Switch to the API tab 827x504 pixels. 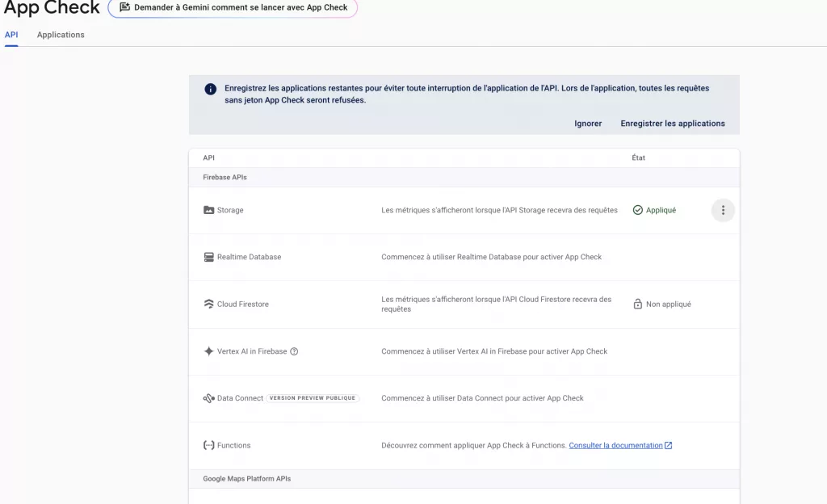coord(11,35)
